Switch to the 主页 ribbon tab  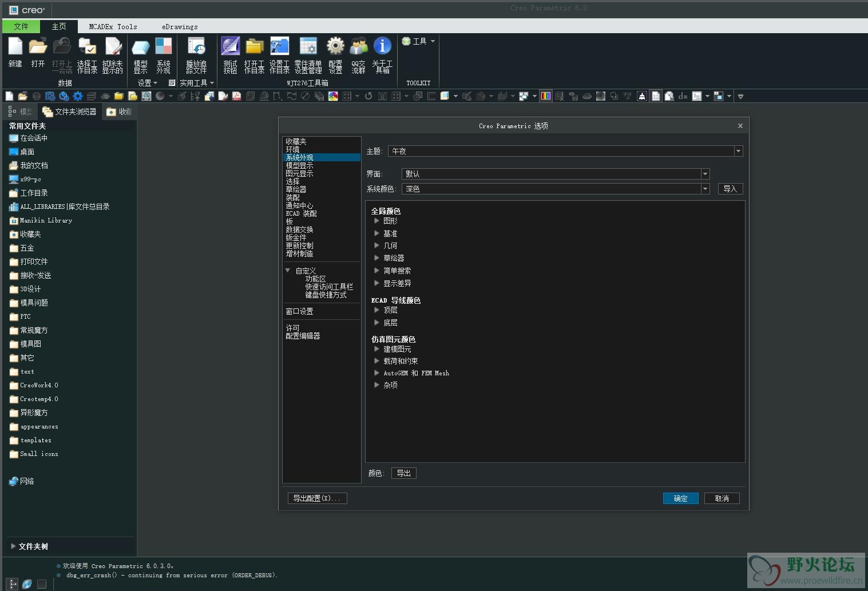click(x=59, y=26)
